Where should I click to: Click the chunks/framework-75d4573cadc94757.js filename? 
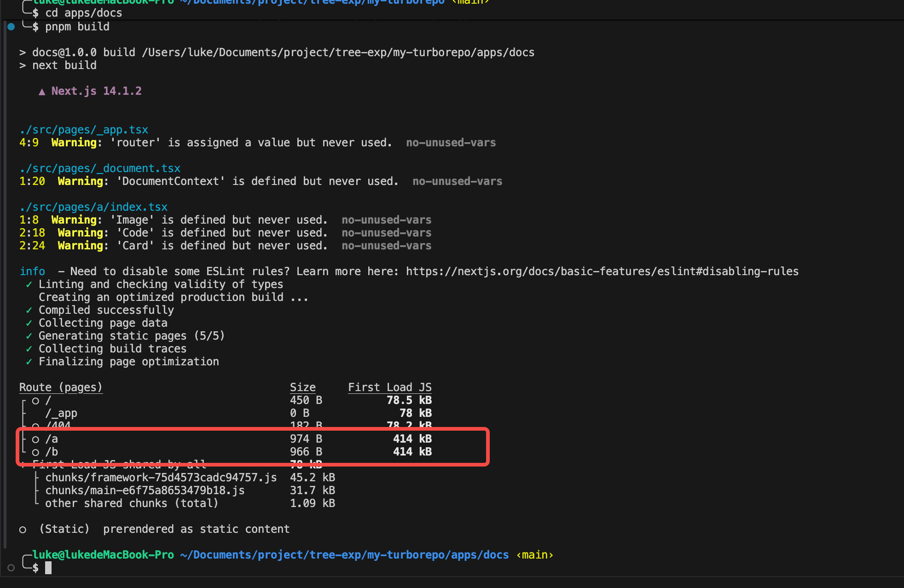(161, 478)
